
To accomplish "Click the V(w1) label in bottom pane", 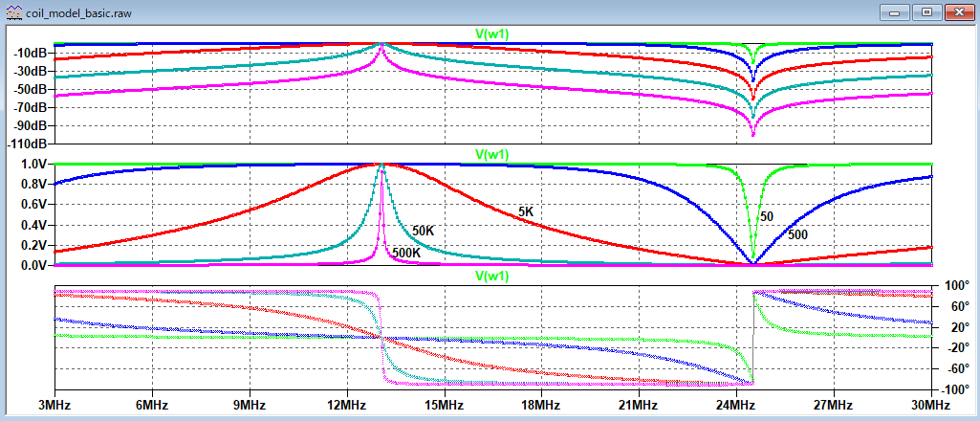I will (x=492, y=276).
